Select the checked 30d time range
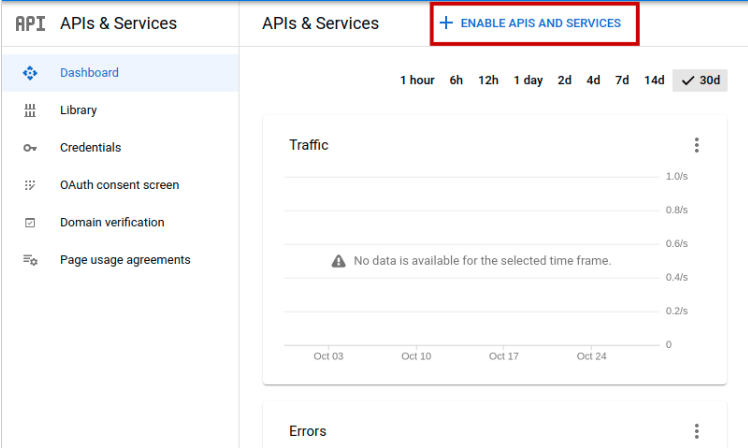This screenshot has width=748, height=448. pos(700,80)
